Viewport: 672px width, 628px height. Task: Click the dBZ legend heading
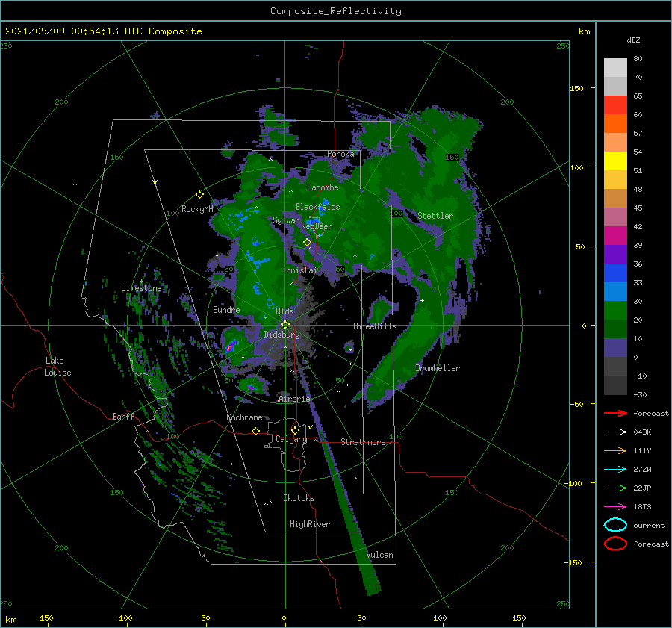[633, 40]
